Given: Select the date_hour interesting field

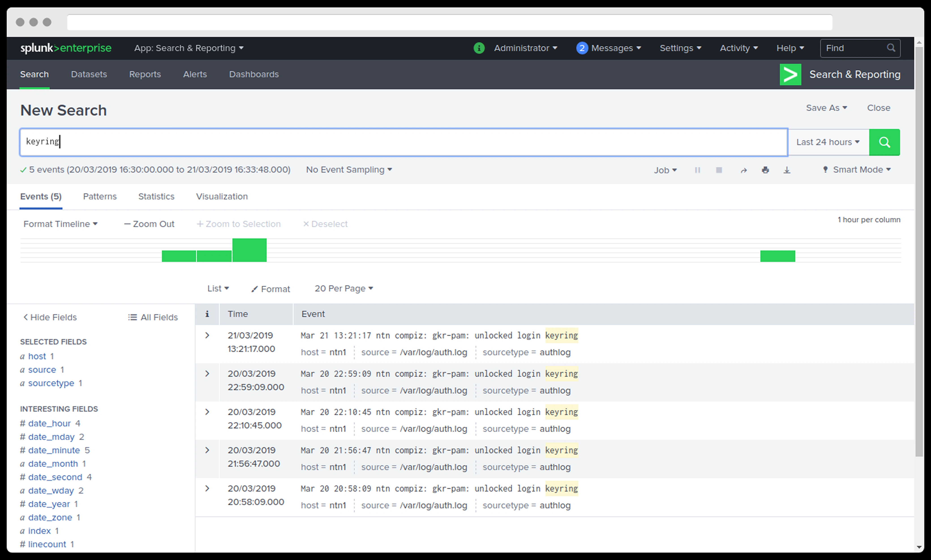Looking at the screenshot, I should (x=49, y=423).
